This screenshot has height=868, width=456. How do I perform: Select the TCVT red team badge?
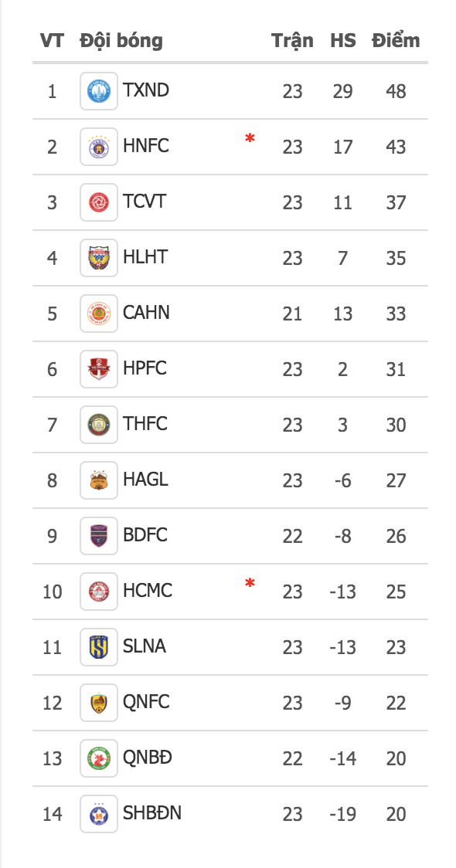[99, 202]
